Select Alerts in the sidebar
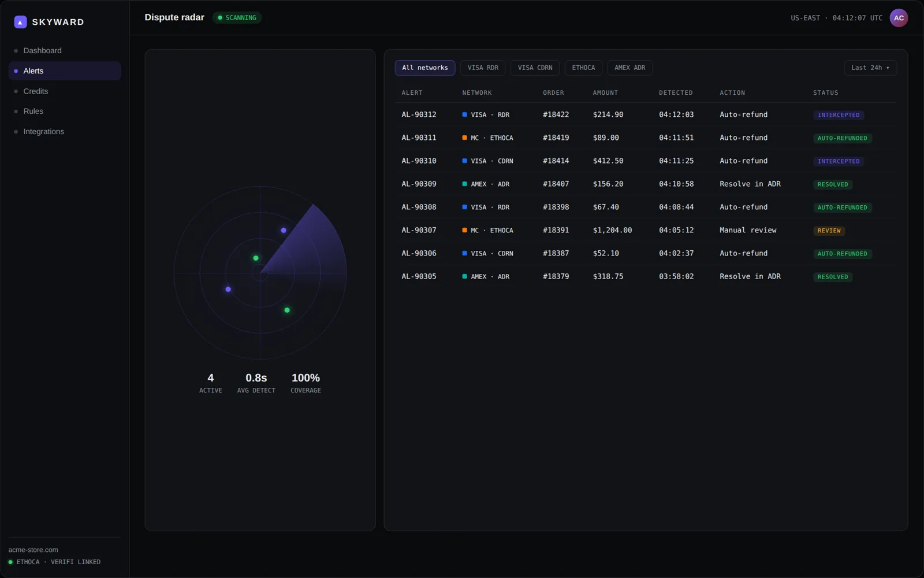 click(x=65, y=71)
